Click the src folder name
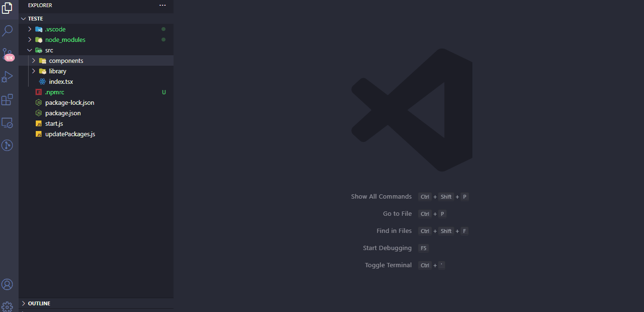The width and height of the screenshot is (644, 312). click(x=49, y=50)
